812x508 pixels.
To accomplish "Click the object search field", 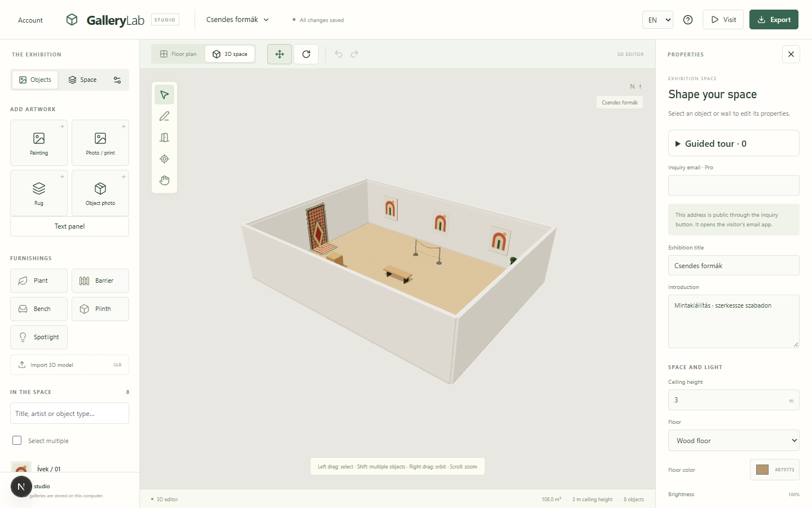I will 69,413.
